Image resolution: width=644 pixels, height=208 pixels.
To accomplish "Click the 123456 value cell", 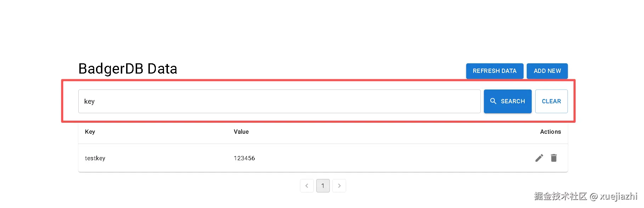I will point(244,158).
